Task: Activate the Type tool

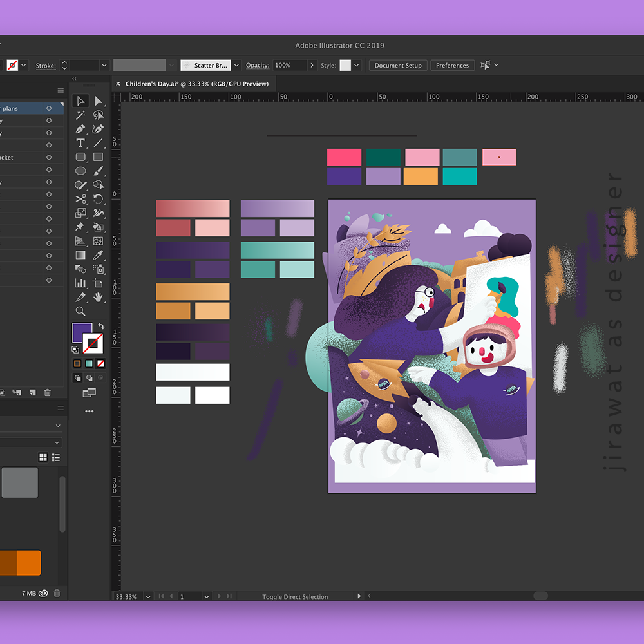Action: tap(80, 143)
